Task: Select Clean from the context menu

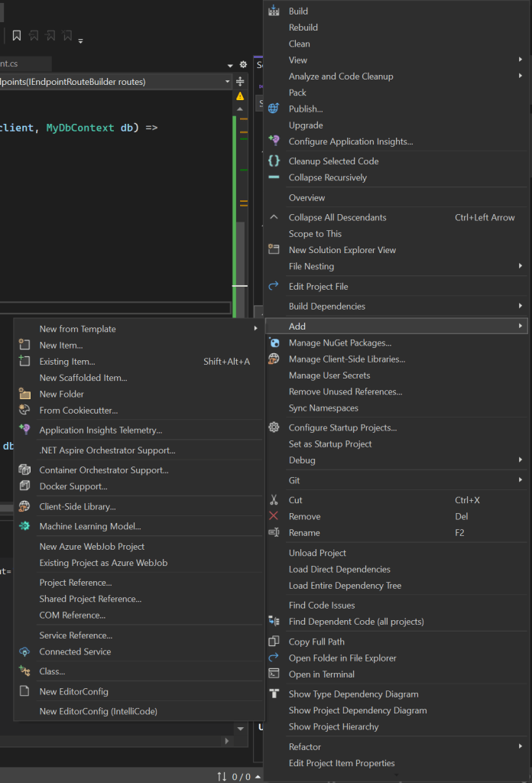Action: point(299,44)
